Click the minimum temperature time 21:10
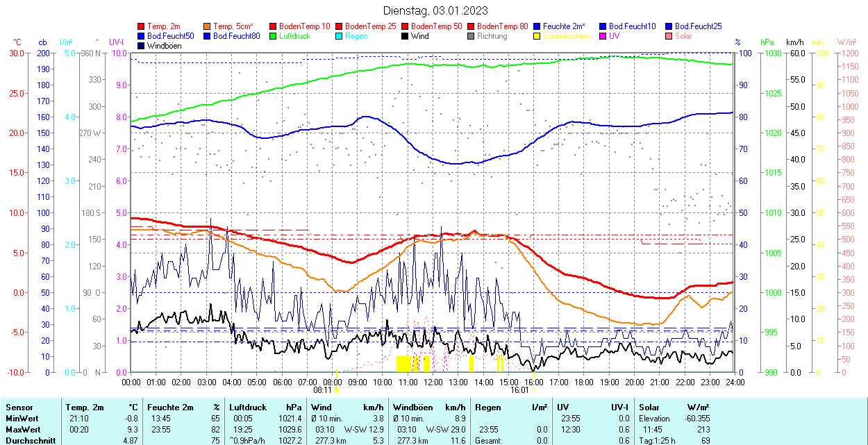The height and width of the screenshot is (445, 868). click(78, 419)
